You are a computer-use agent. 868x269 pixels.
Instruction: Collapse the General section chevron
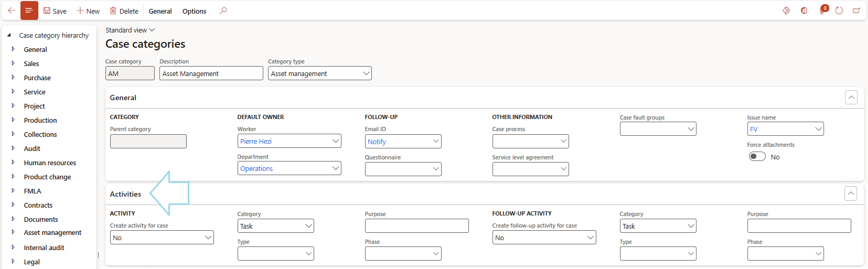(851, 98)
